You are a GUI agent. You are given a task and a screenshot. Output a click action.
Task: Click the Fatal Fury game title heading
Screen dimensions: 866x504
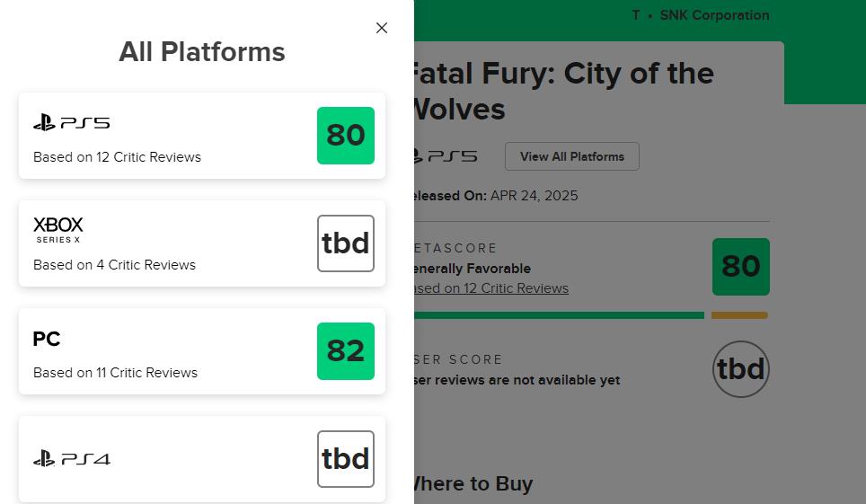(561, 91)
